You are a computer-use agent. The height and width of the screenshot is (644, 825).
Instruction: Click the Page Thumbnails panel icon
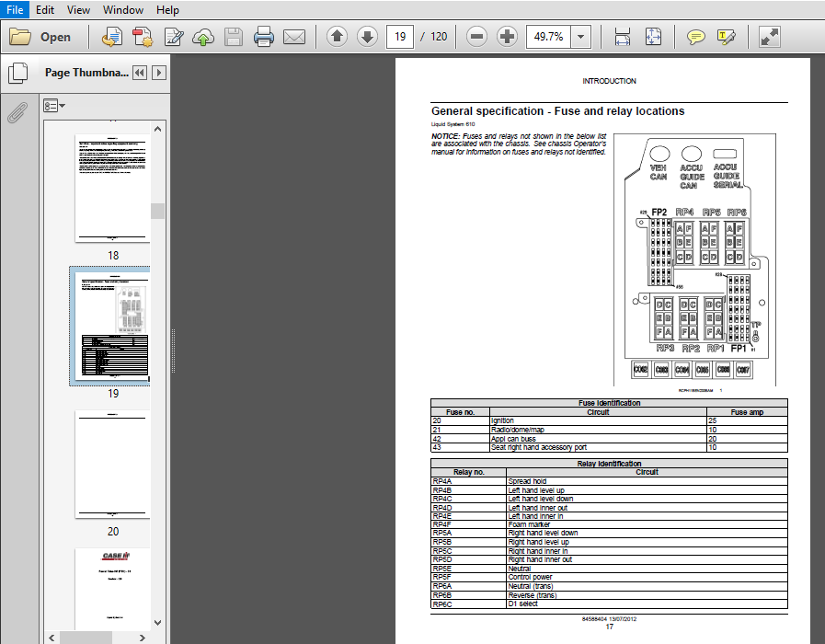pyautogui.click(x=17, y=73)
